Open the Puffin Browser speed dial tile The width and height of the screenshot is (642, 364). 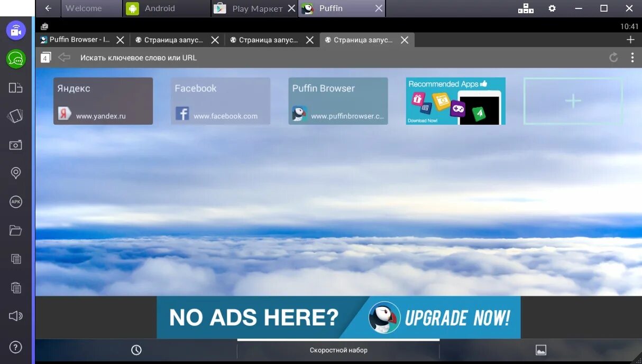[x=338, y=101]
